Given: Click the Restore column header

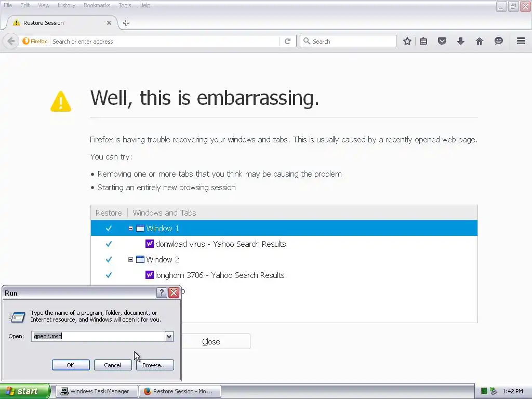Looking at the screenshot, I should coord(109,212).
